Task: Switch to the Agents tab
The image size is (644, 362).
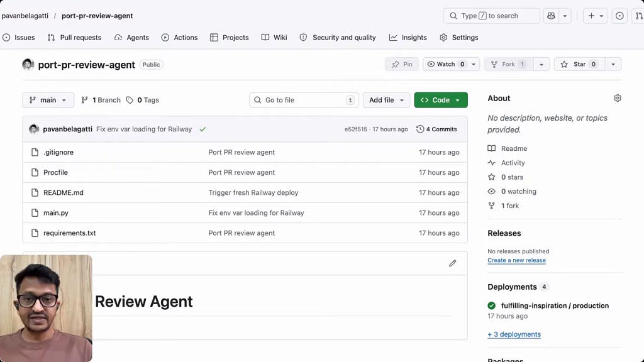Action: coord(131,37)
